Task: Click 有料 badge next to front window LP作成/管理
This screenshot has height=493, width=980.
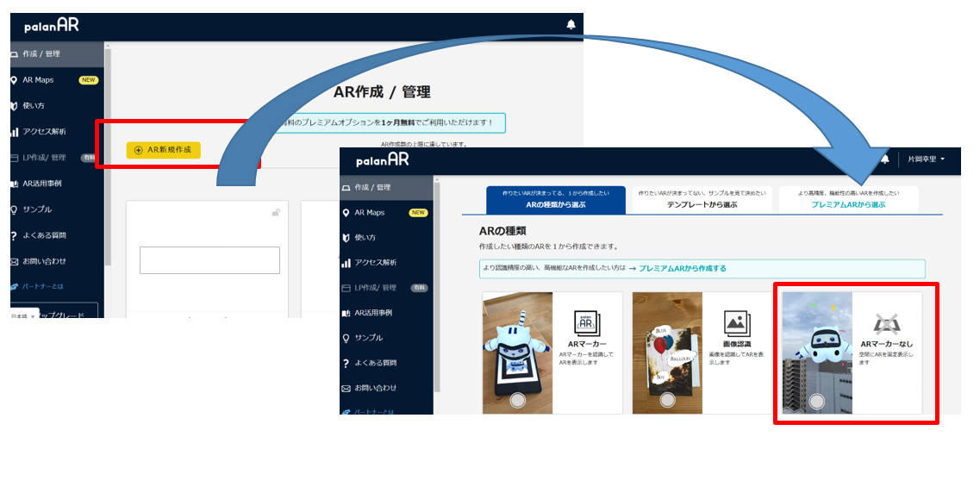Action: click(x=419, y=288)
